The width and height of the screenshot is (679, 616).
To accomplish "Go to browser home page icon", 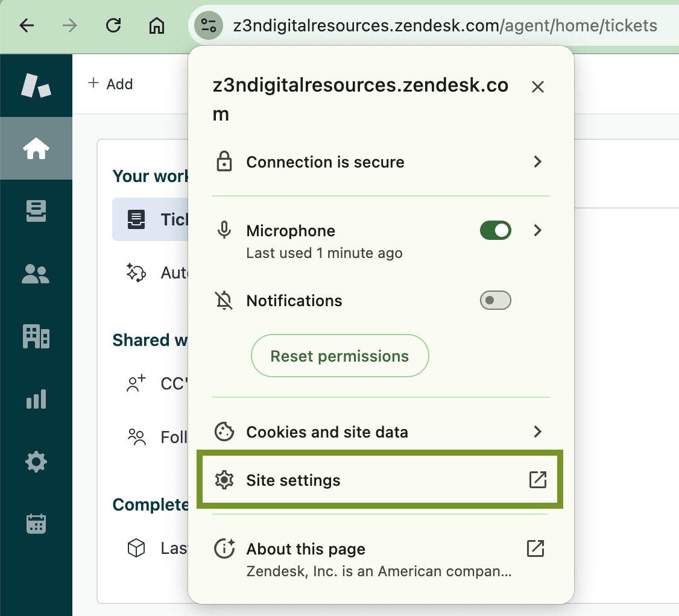I will point(156,25).
